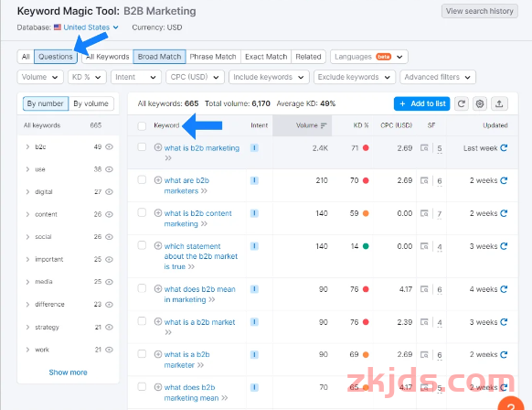The width and height of the screenshot is (532, 410).
Task: Add what does b2b mean in marketing plus icon
Action: pos(158,288)
